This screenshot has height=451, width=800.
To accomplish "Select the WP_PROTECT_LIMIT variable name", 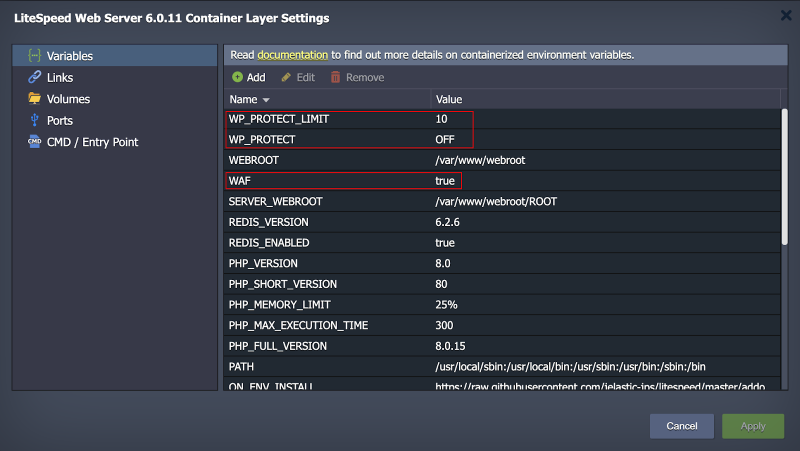I will coord(279,119).
